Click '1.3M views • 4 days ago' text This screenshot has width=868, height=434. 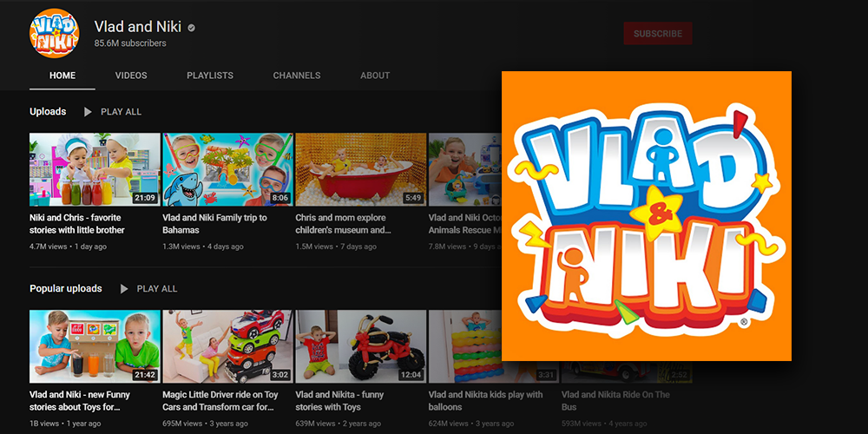click(x=202, y=247)
